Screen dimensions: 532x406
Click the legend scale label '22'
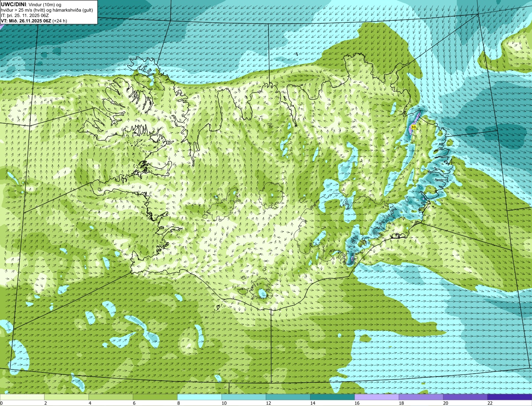point(490,403)
